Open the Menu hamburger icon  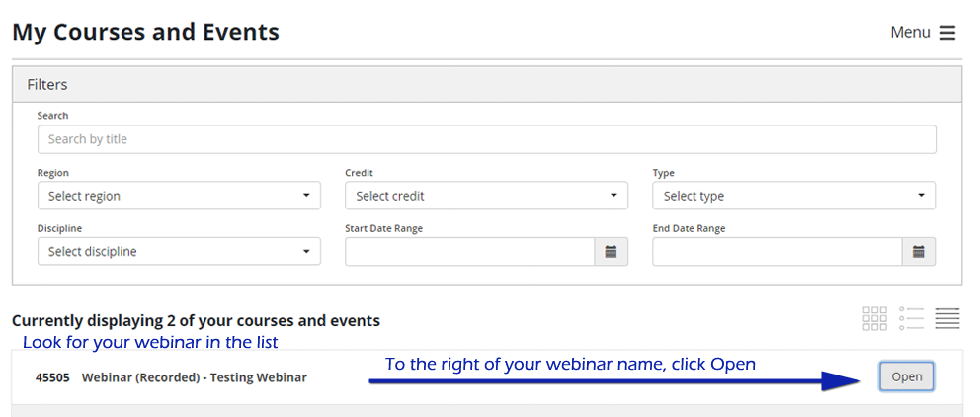(x=947, y=33)
